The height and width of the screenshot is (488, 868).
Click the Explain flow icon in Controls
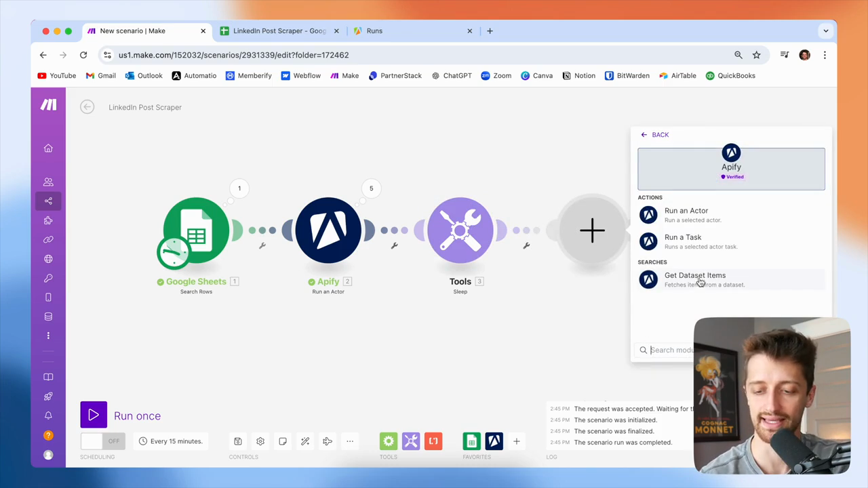(328, 441)
